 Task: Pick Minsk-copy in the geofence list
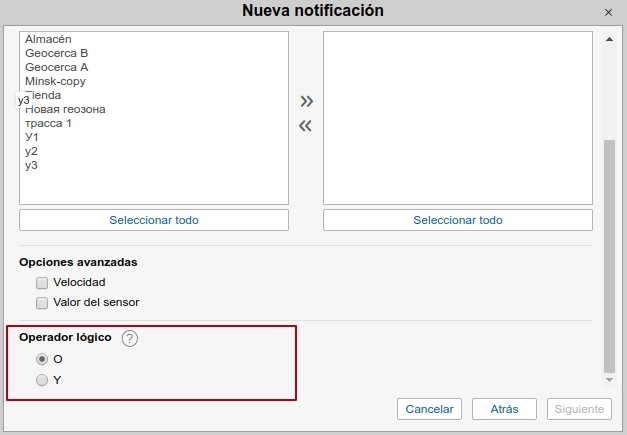coord(57,81)
